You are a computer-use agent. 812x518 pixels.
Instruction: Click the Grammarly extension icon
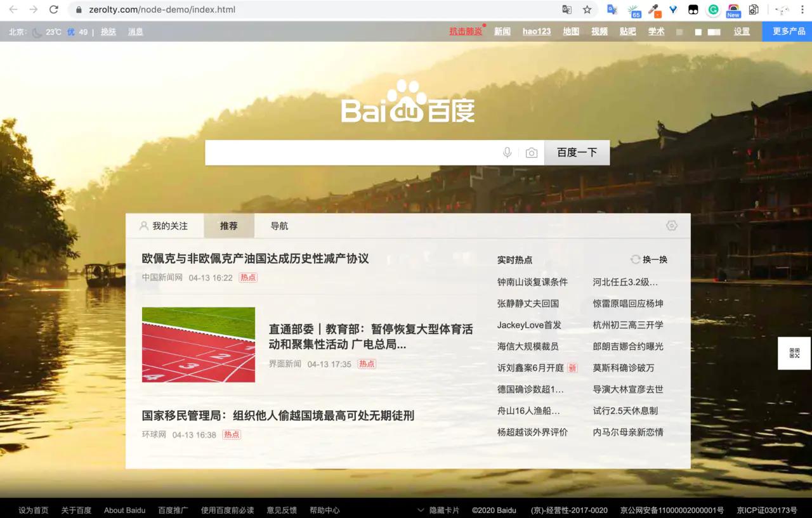[713, 10]
